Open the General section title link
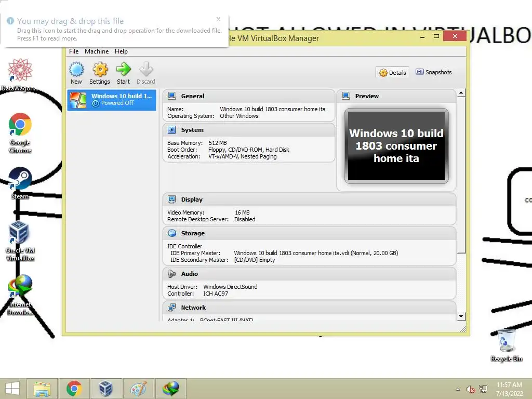The image size is (532, 399). (x=193, y=96)
